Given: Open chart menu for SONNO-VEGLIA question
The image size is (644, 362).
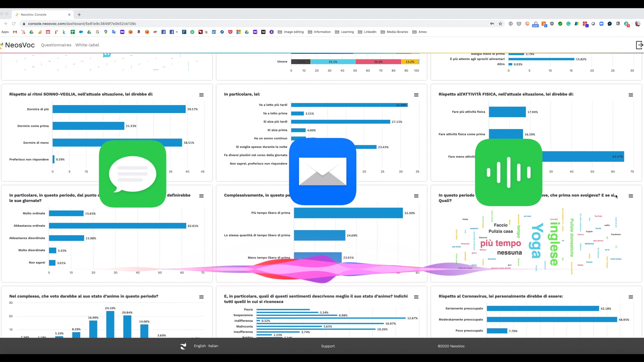Looking at the screenshot, I should point(201,95).
